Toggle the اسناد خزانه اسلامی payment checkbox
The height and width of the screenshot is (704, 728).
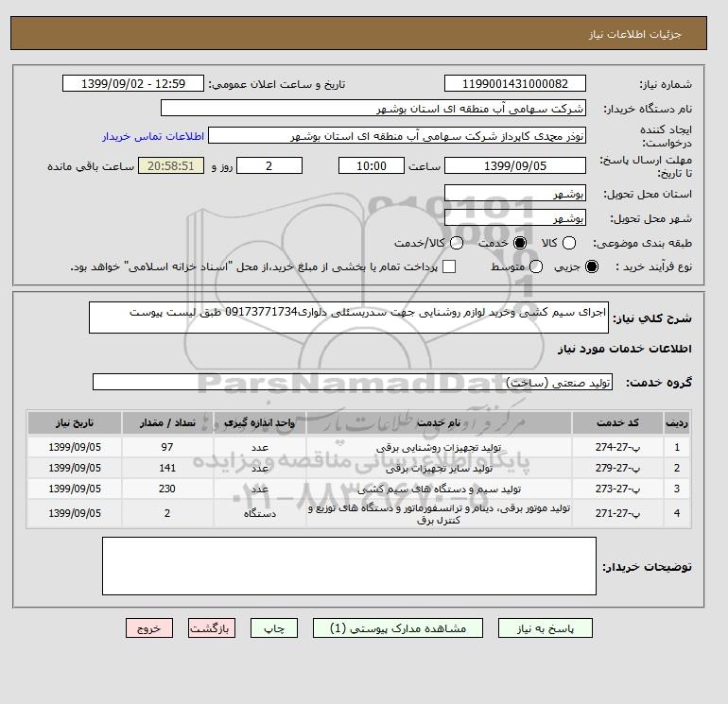(449, 266)
